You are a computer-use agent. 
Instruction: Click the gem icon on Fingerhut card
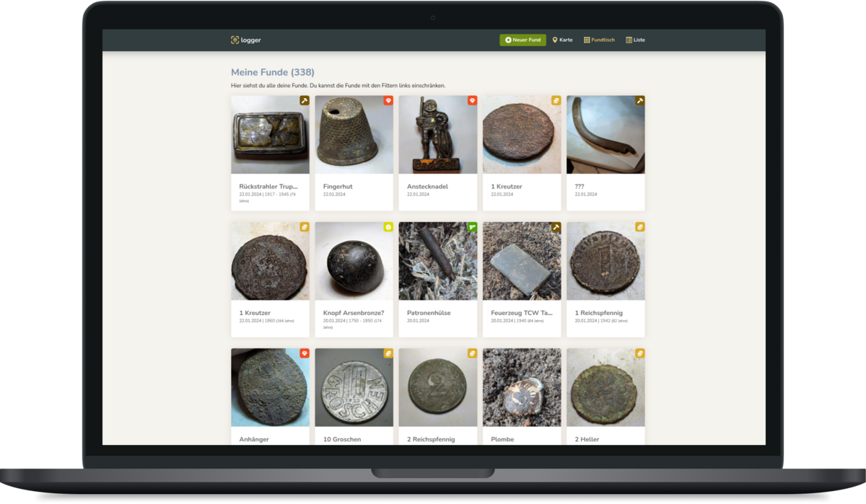388,101
